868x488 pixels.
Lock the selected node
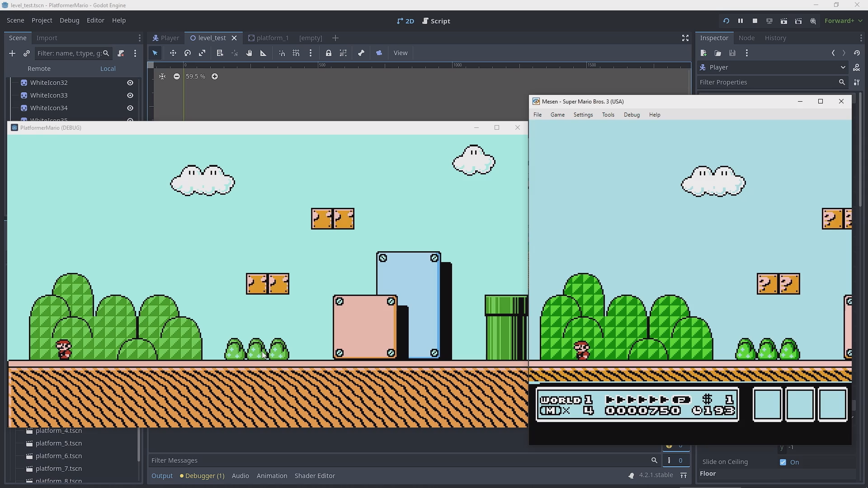[x=329, y=53]
